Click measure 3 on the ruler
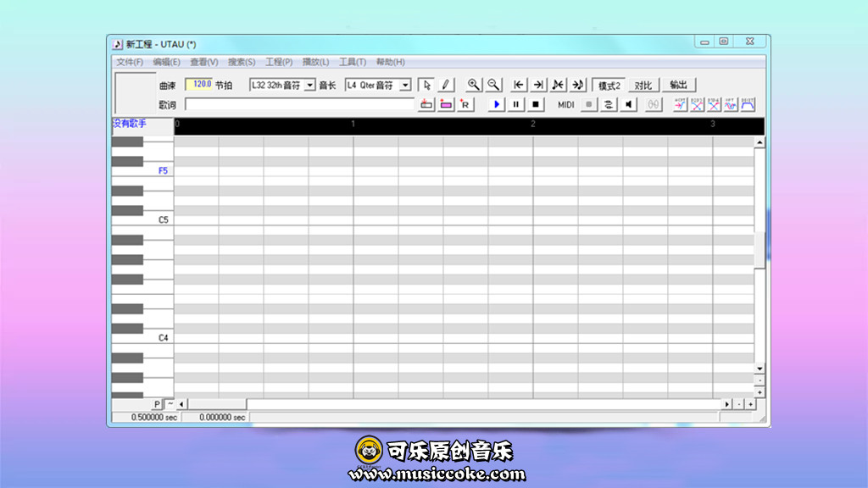The width and height of the screenshot is (868, 488). point(712,124)
